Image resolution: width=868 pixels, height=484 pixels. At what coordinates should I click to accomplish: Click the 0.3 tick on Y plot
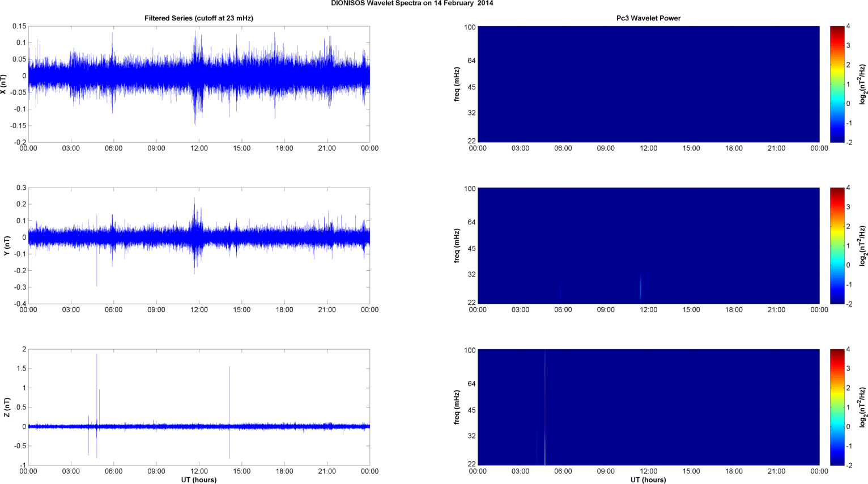(x=21, y=188)
